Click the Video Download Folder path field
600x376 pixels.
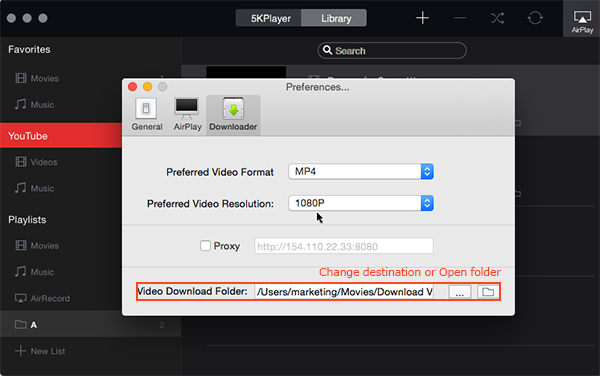pos(344,292)
